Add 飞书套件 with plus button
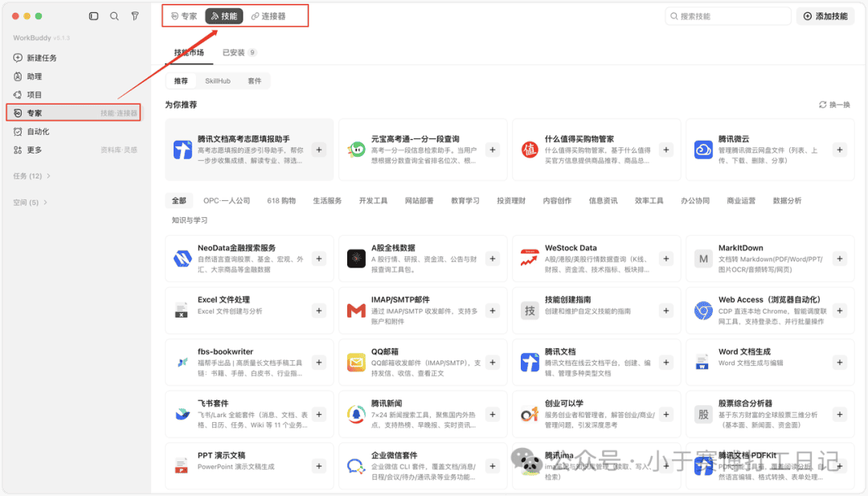 pyautogui.click(x=319, y=414)
